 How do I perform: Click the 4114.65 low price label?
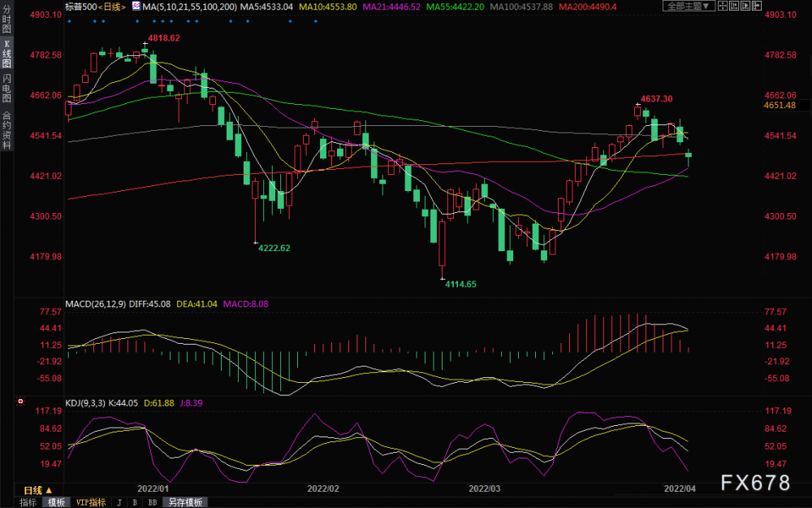[461, 284]
